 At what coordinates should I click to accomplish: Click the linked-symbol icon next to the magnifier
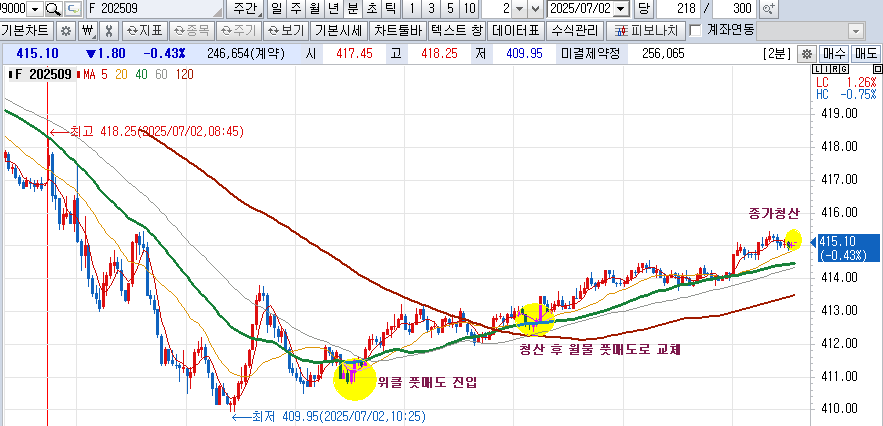(x=73, y=8)
